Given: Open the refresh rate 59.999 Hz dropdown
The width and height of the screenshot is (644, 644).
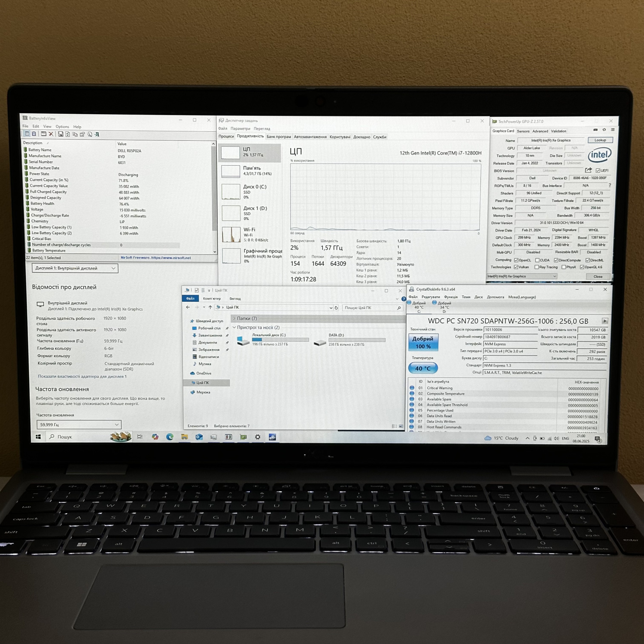Looking at the screenshot, I should tap(79, 425).
